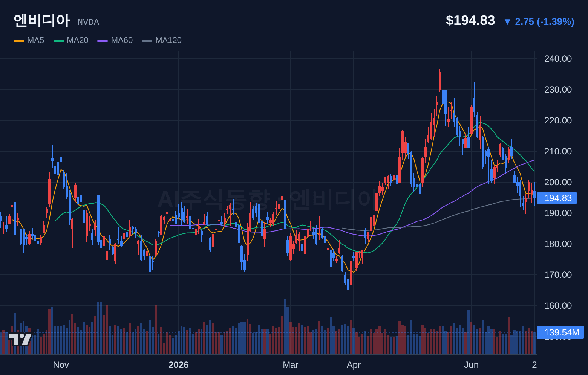Click the Apr time axis label
This screenshot has width=588, height=375.
[354, 365]
